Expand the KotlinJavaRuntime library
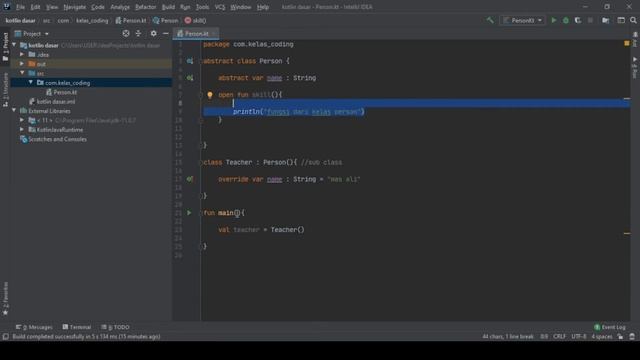 pos(22,129)
